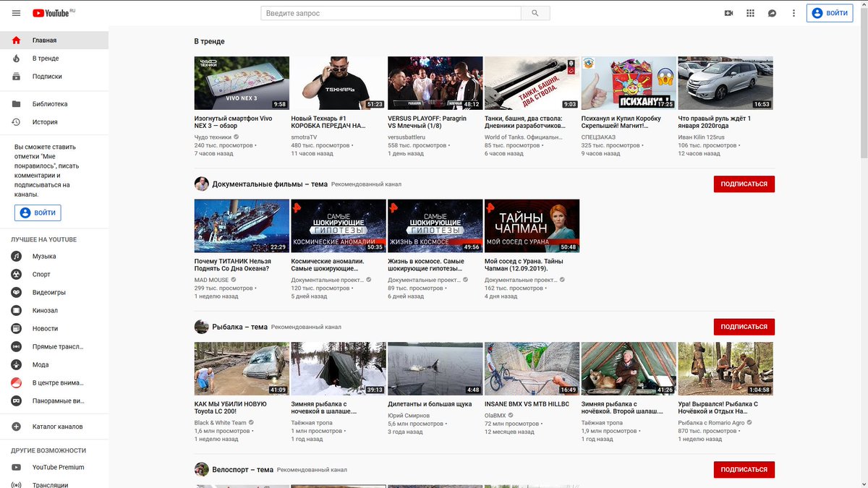Click the Subscriptions icon in sidebar
The image size is (868, 488).
tap(16, 77)
